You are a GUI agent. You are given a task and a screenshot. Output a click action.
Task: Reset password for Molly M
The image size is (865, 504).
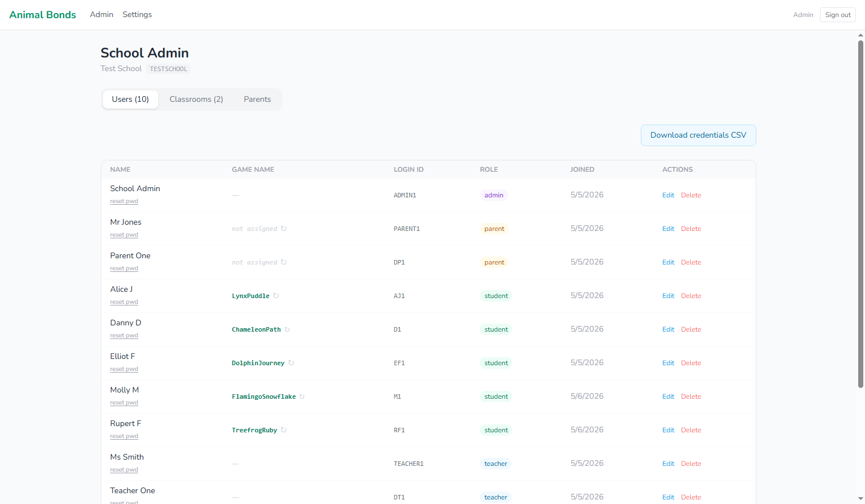pos(124,403)
